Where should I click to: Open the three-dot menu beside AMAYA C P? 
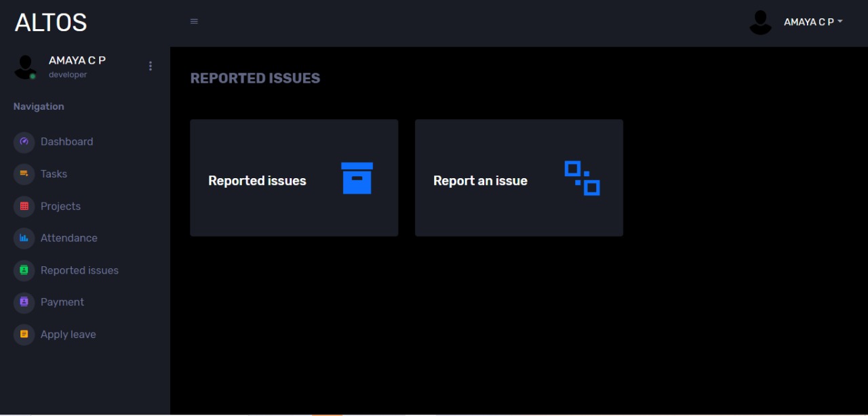[x=151, y=66]
